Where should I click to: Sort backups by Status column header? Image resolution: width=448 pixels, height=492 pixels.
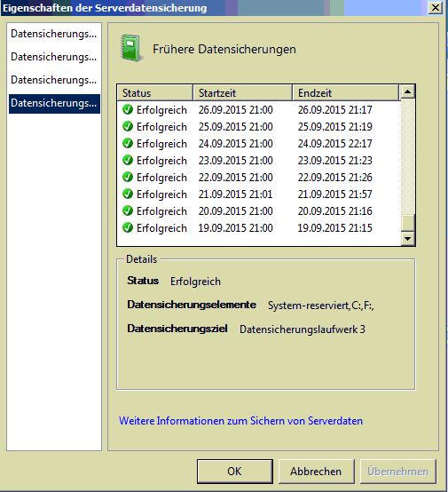155,93
